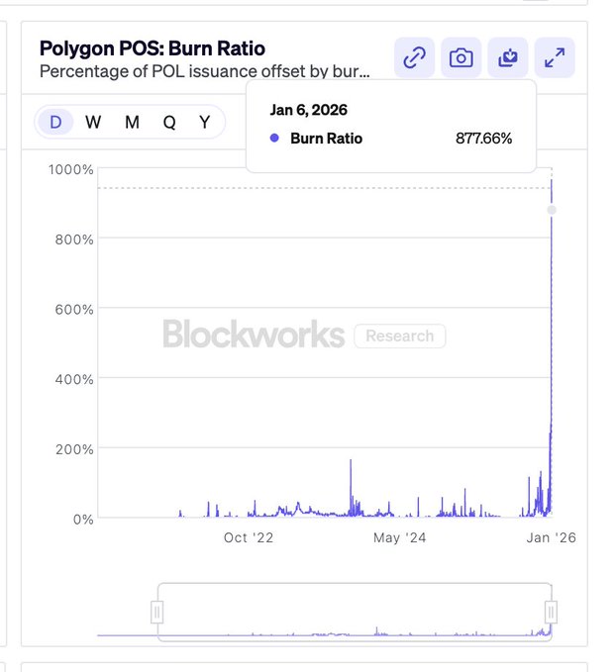Click the copy chart link icon
Image resolution: width=616 pixels, height=672 pixels.
pyautogui.click(x=414, y=58)
